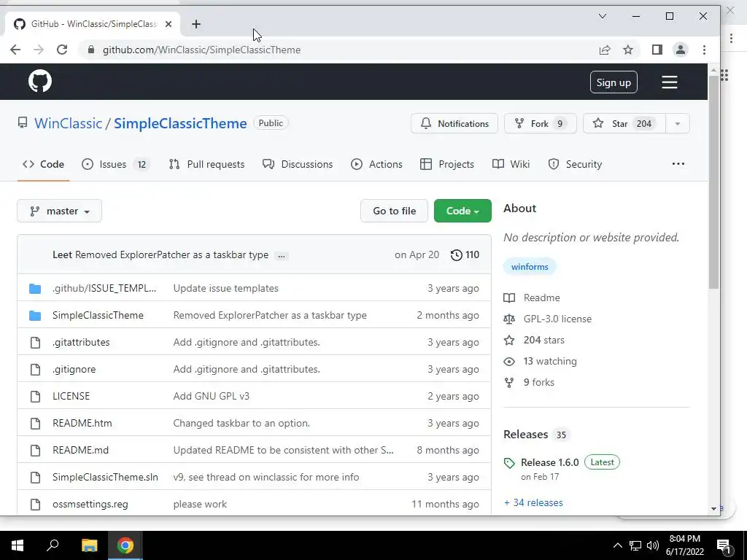The height and width of the screenshot is (560, 747).
Task: Click the network tray icon
Action: (x=635, y=545)
